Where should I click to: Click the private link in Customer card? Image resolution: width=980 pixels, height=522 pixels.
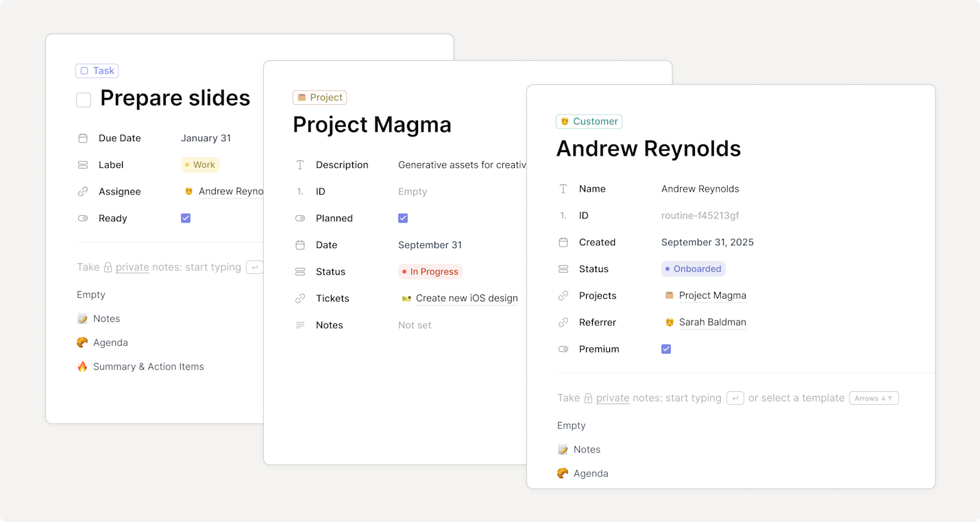click(x=613, y=398)
